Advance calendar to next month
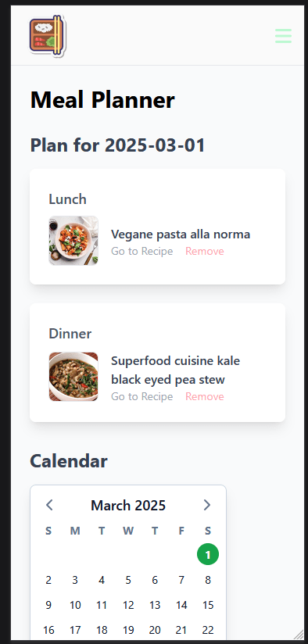 click(x=207, y=505)
